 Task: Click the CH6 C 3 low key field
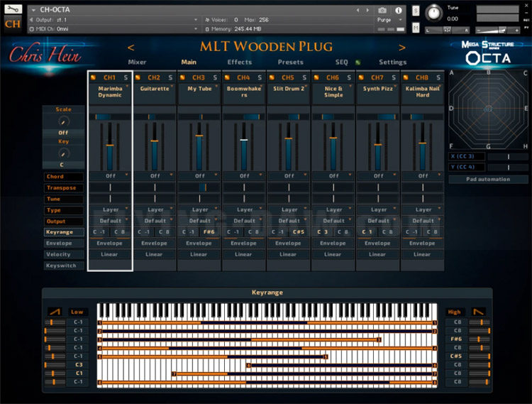323,232
